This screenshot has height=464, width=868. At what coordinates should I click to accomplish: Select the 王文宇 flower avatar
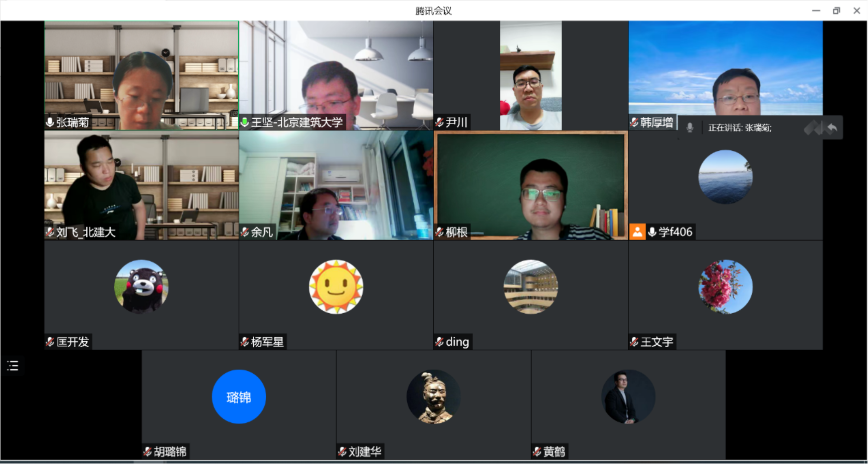click(x=725, y=287)
